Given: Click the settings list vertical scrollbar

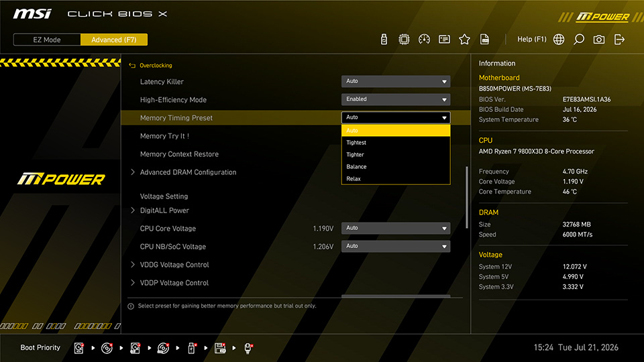Looking at the screenshot, I should (x=467, y=197).
